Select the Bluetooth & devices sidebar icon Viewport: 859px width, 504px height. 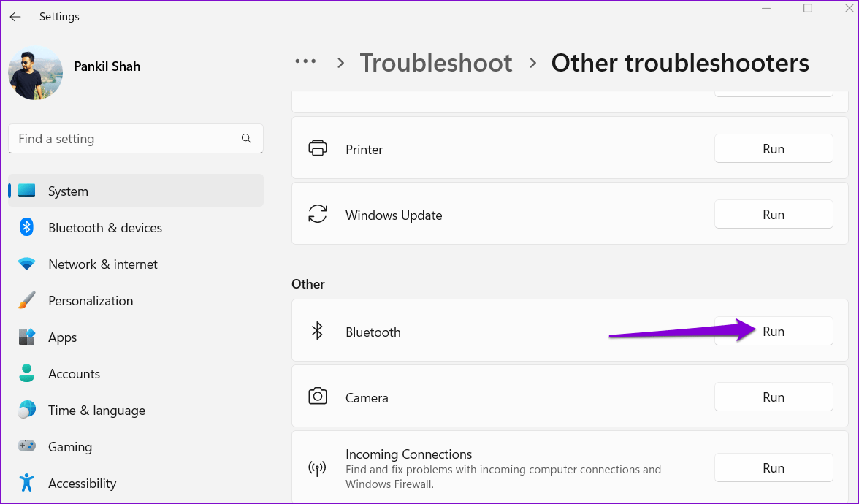click(27, 227)
